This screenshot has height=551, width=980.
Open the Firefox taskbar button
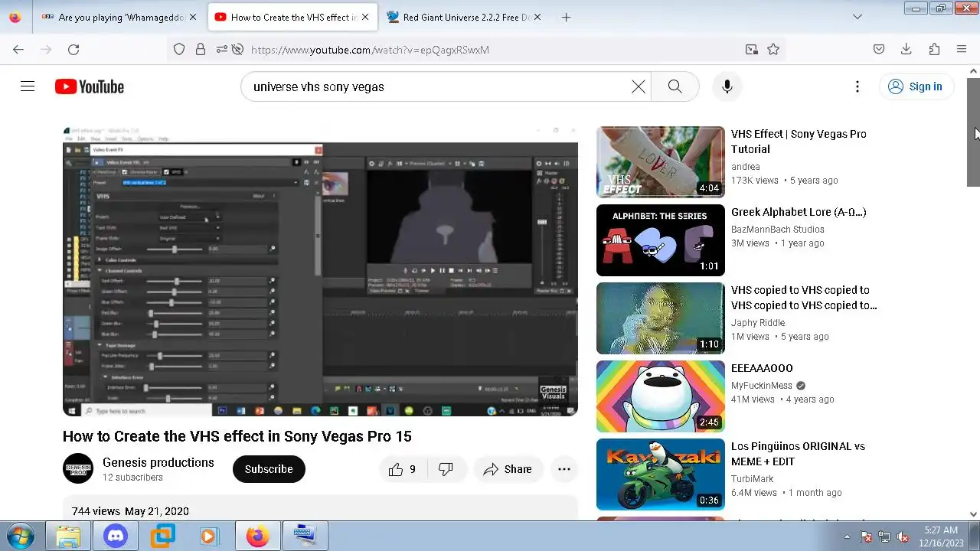coord(257,536)
